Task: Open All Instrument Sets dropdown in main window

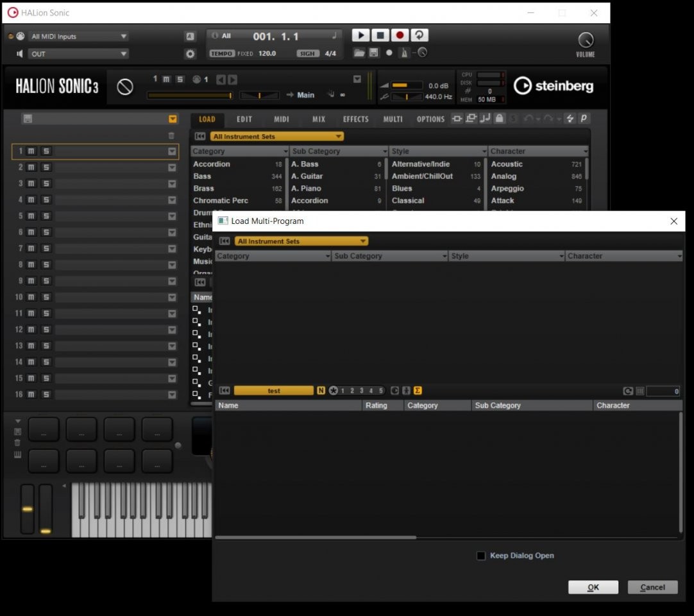Action: point(276,137)
